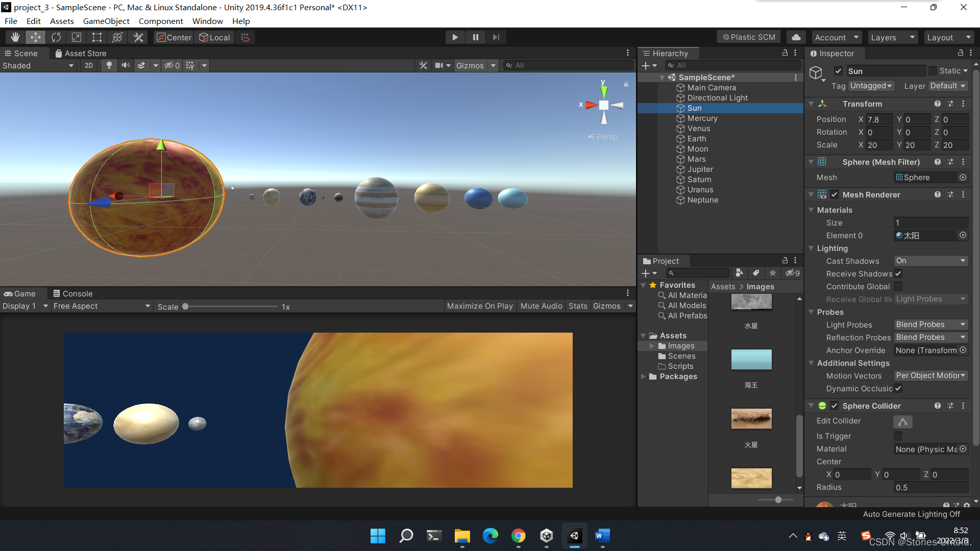The height and width of the screenshot is (551, 980).
Task: Open the Shaded draw mode dropdown
Action: 38,65
